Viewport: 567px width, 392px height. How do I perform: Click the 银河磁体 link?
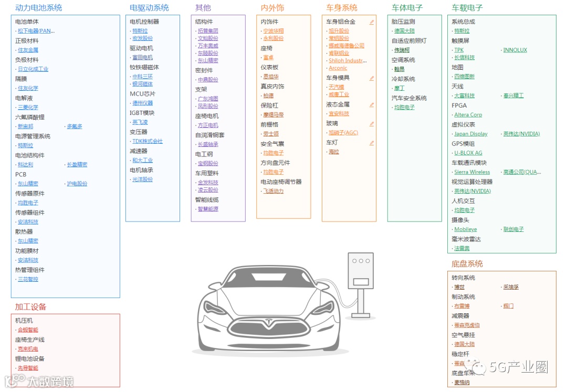click(142, 84)
